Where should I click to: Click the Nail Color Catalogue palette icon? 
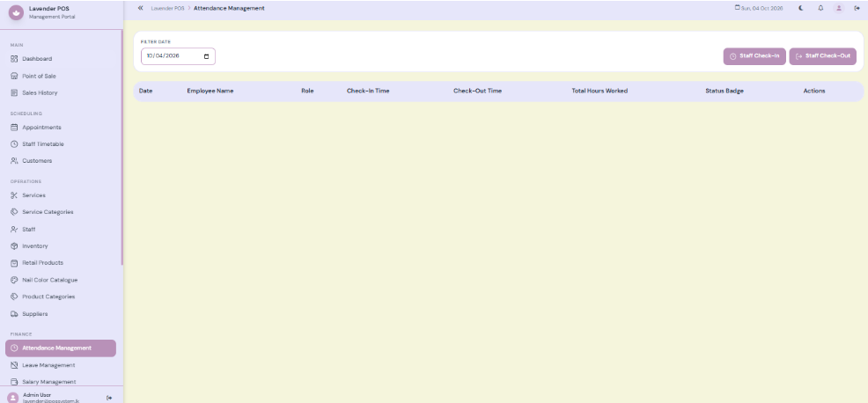[x=14, y=280]
